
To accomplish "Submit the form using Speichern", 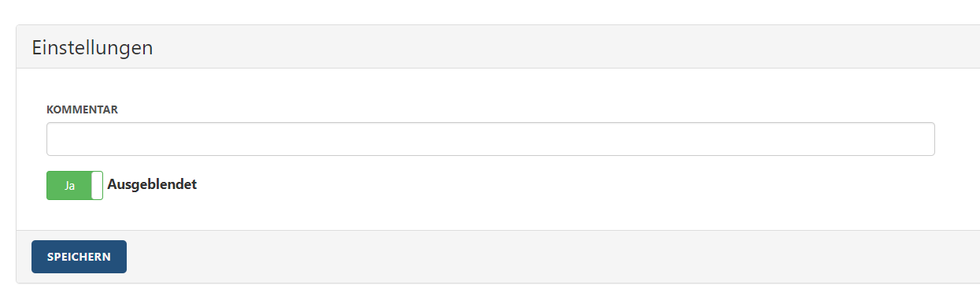I will pyautogui.click(x=79, y=257).
